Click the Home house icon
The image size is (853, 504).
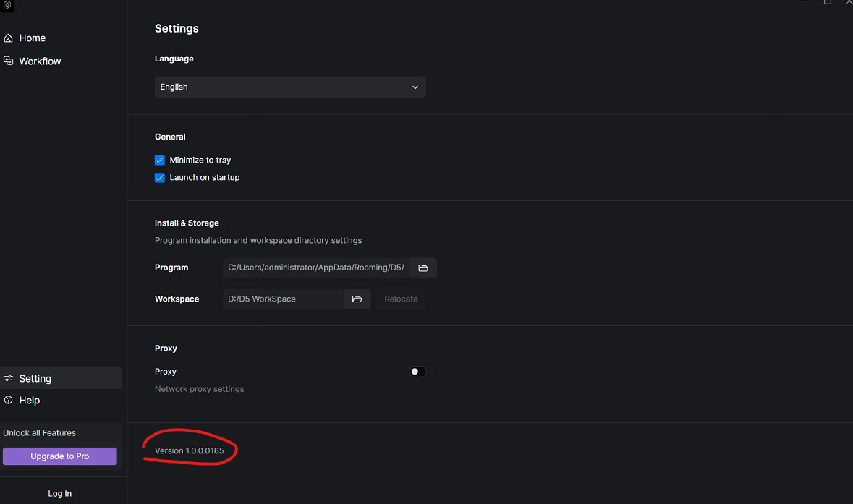(x=8, y=38)
